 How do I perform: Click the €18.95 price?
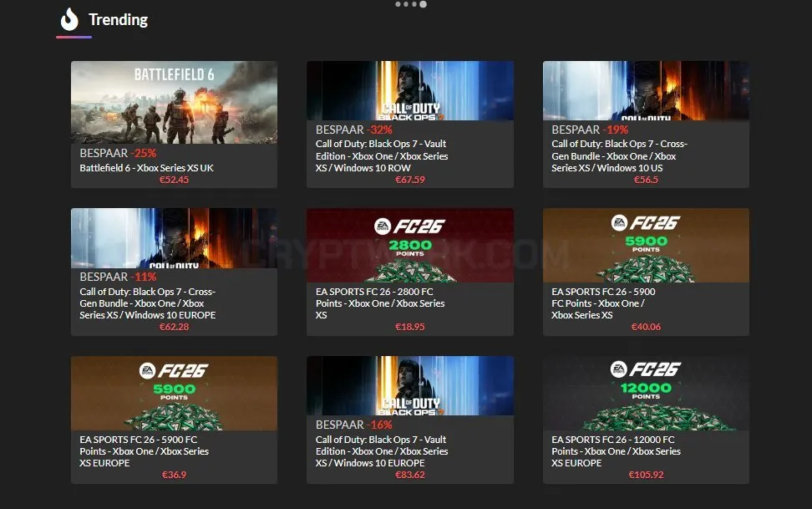pyautogui.click(x=410, y=327)
